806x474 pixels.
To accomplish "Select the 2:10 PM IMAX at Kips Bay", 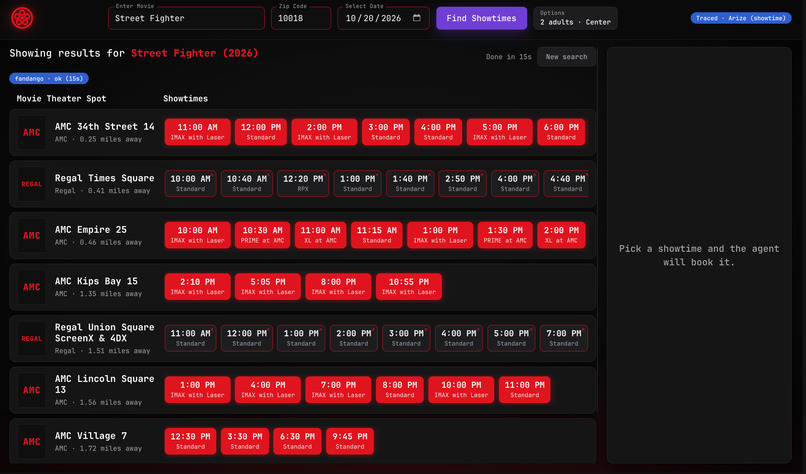I will pyautogui.click(x=197, y=286).
